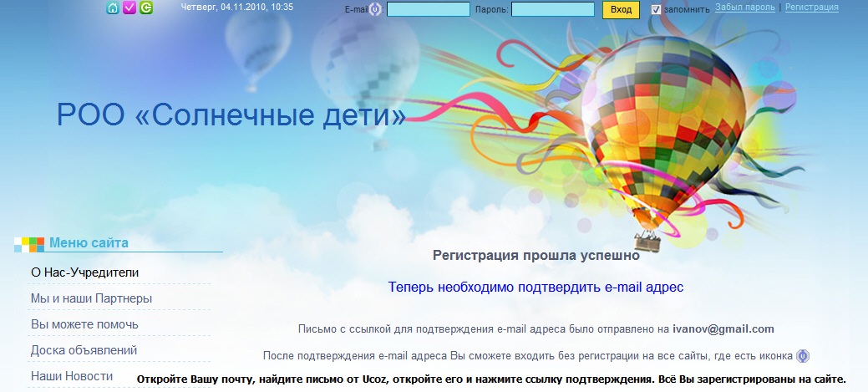Open О Нас-Учредители menu item
The height and width of the screenshot is (392, 868).
(x=84, y=272)
